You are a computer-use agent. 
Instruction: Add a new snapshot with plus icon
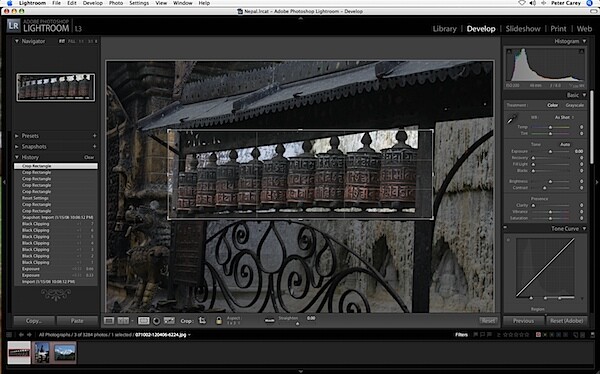tap(94, 147)
